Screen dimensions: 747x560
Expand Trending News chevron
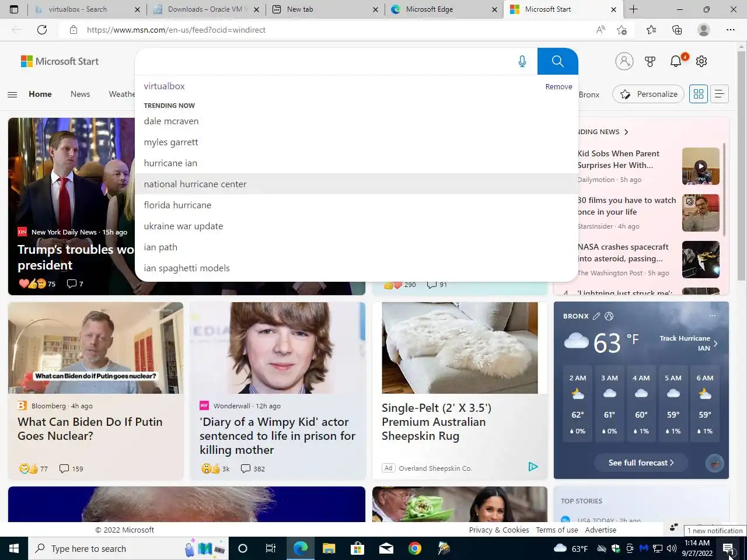[x=626, y=132]
